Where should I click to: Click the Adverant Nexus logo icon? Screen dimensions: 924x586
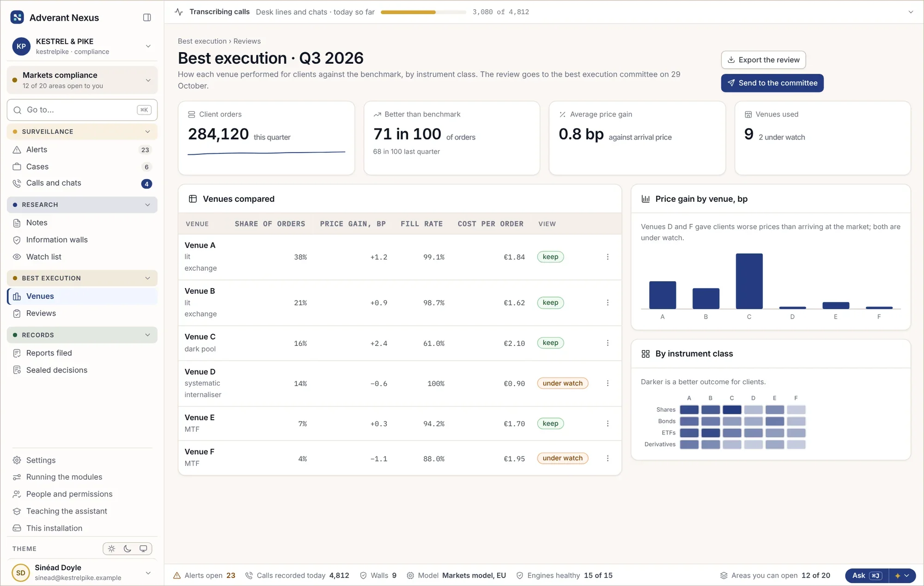click(x=17, y=18)
